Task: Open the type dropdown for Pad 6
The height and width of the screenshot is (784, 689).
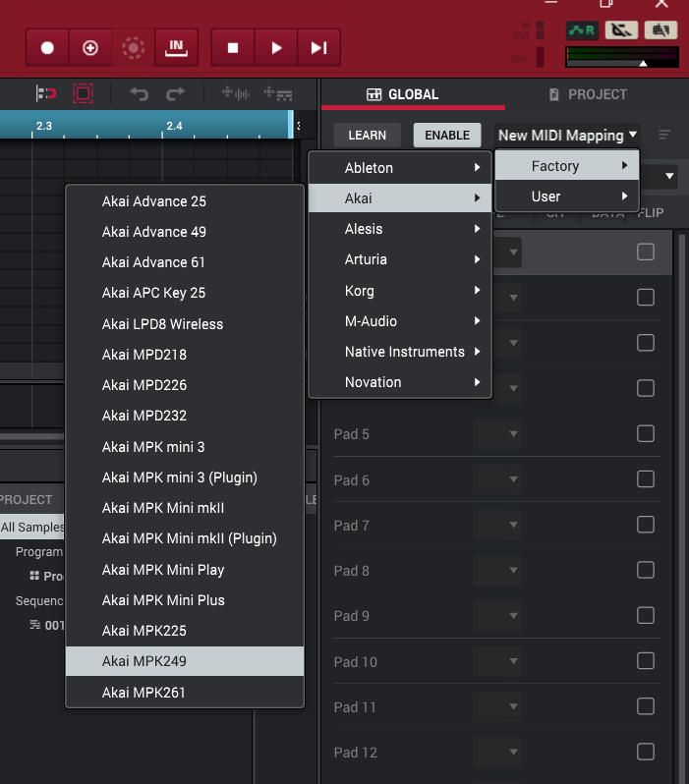Action: pos(497,479)
